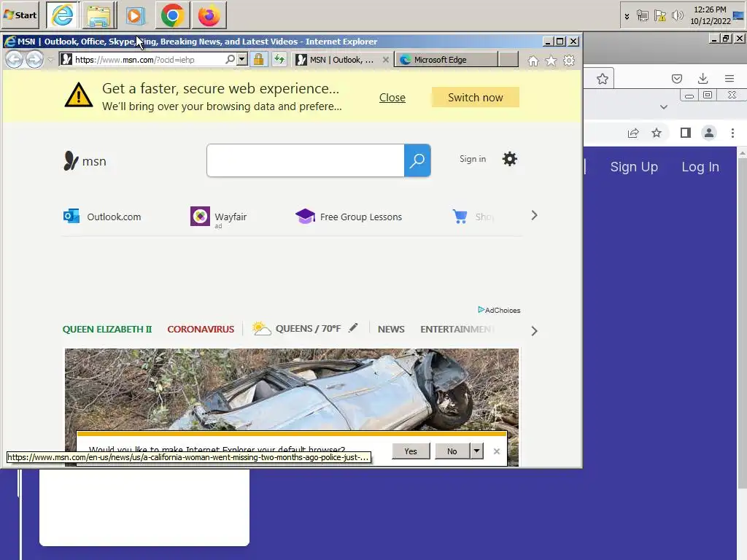Click QUEENS / 70°F weather
Screen dimensions: 747x560
(x=296, y=329)
